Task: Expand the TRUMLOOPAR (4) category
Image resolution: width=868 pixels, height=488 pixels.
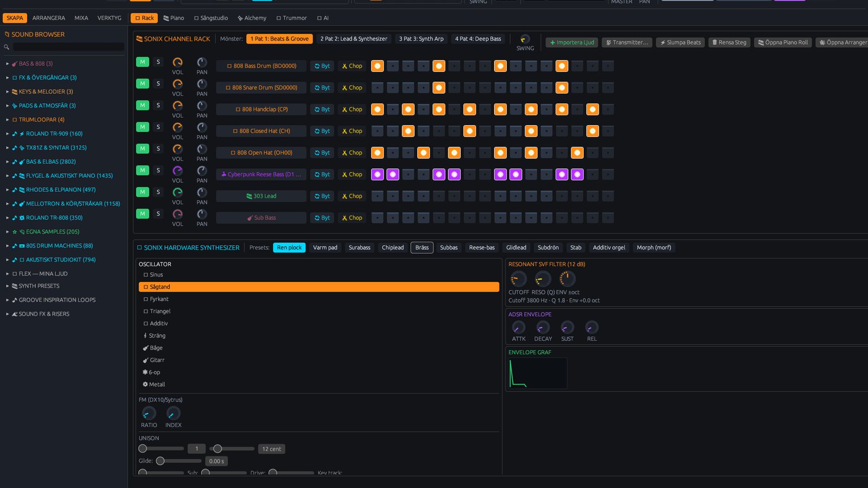Action: 8,119
